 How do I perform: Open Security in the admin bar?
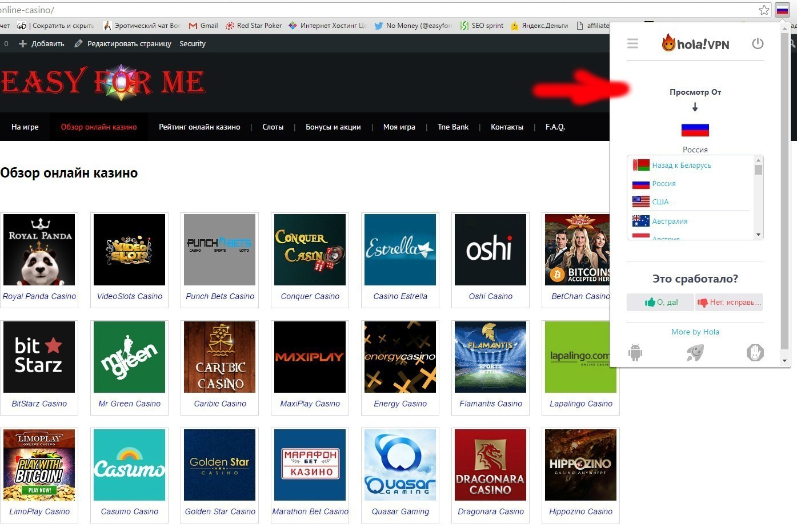coord(193,43)
